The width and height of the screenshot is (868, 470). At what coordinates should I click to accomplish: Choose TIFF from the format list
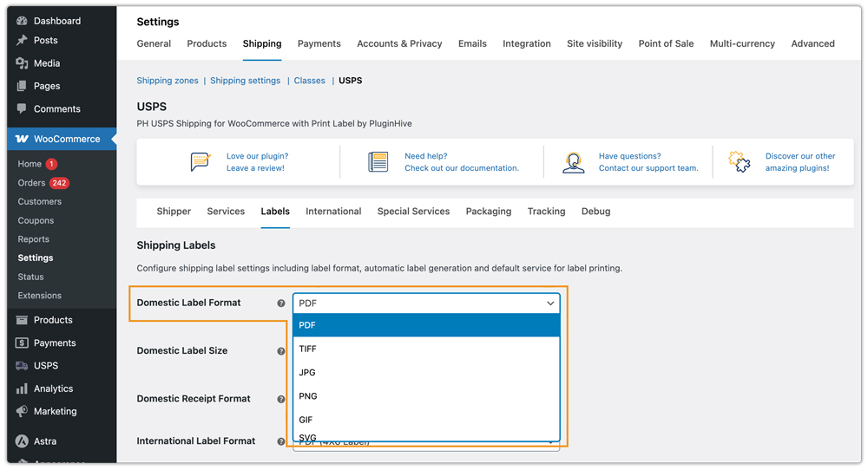[x=426, y=349]
